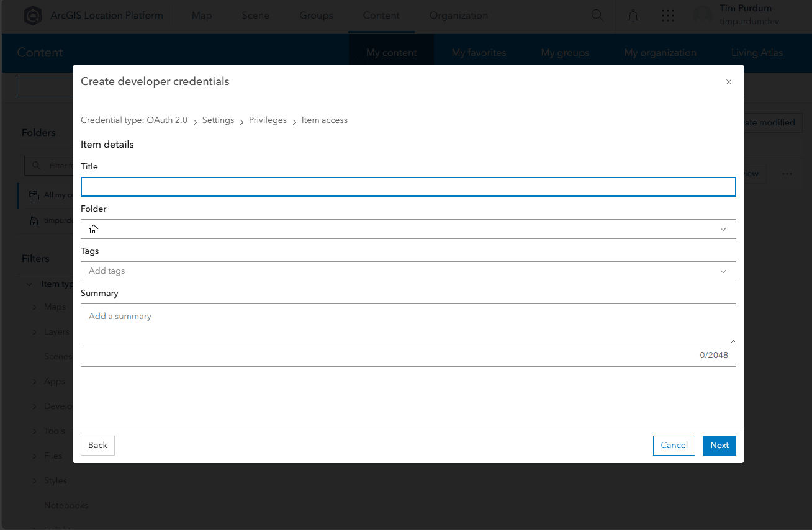Switch to My groups tab

point(565,53)
